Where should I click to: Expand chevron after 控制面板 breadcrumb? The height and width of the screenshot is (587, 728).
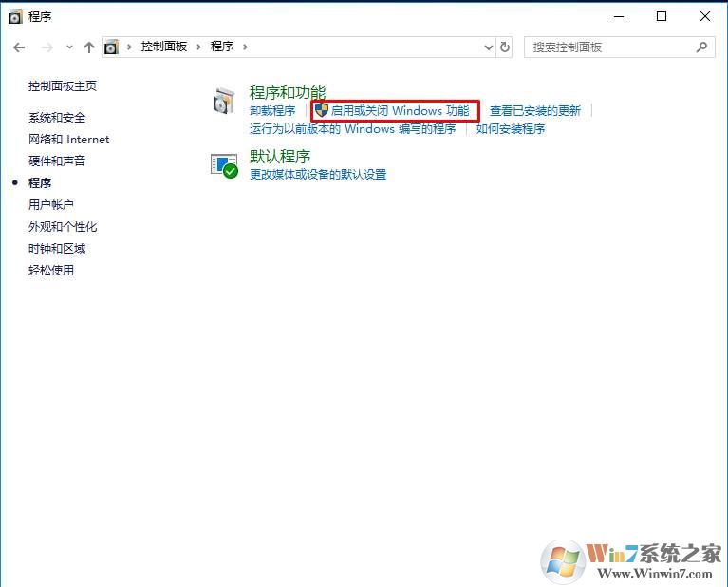coord(198,47)
